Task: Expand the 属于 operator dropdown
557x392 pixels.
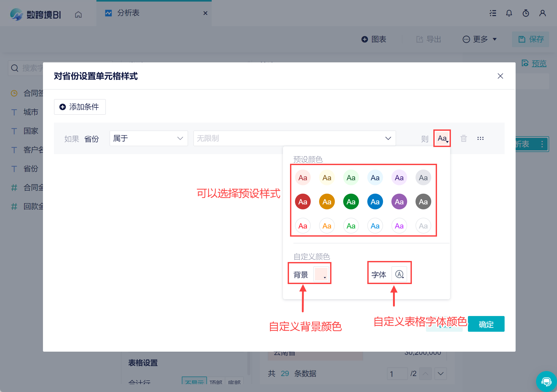Action: 149,138
